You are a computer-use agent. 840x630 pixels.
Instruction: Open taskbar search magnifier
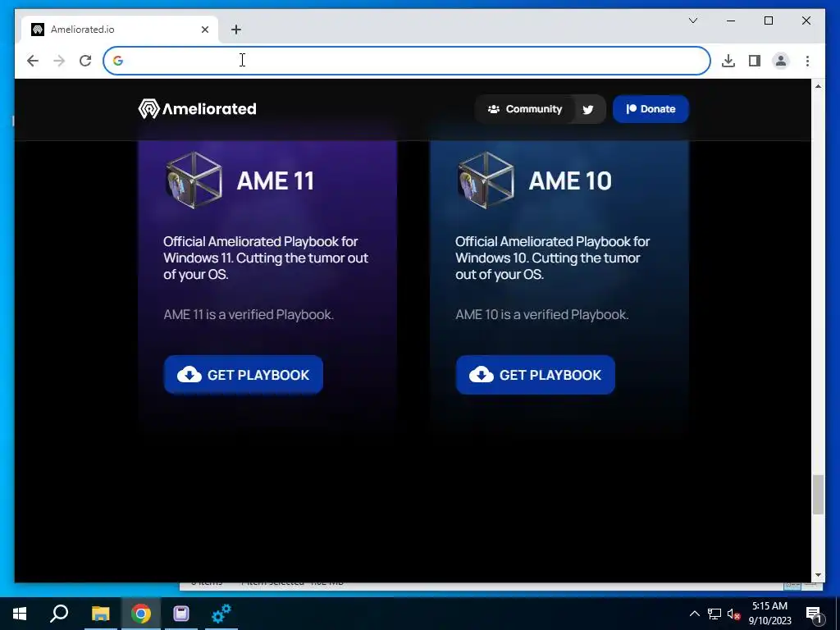pyautogui.click(x=59, y=614)
